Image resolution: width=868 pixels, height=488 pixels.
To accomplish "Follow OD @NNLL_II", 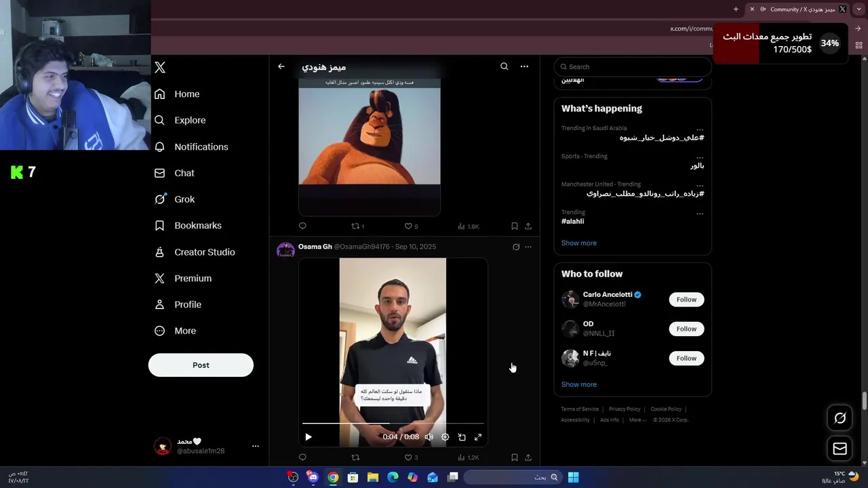I will click(x=686, y=329).
